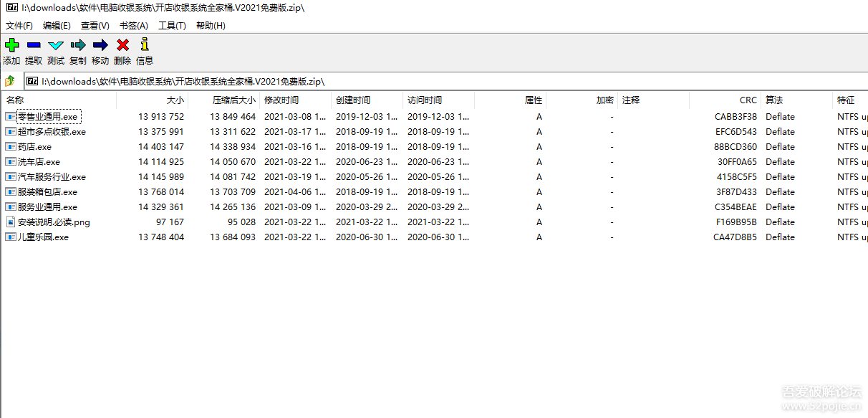Select 安装说明.必读.png image file
The height and width of the screenshot is (418, 868).
point(54,222)
